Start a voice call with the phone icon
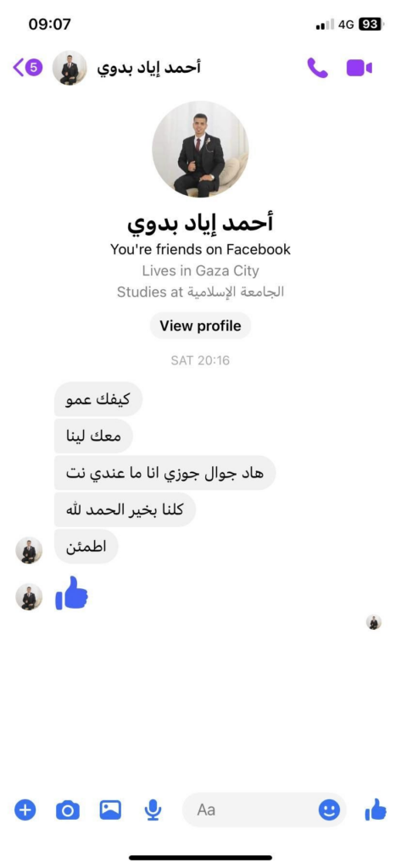This screenshot has height=868, width=401. point(317,68)
